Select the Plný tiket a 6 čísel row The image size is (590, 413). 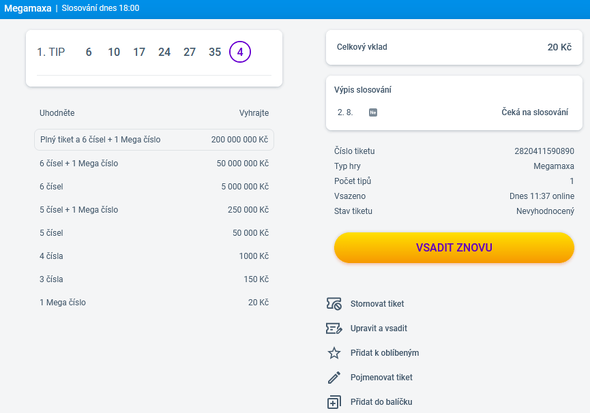pos(154,140)
